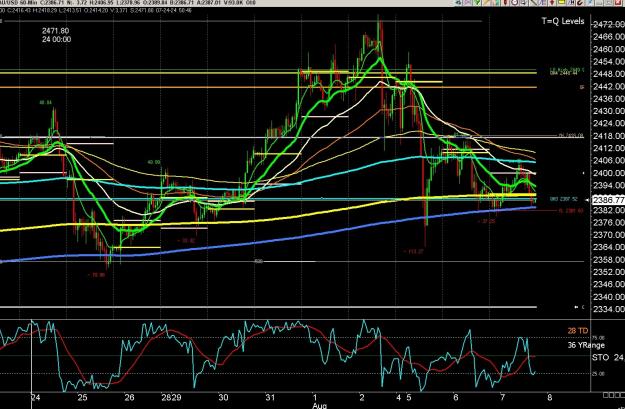Click the T=Q Levels label

click(x=563, y=21)
